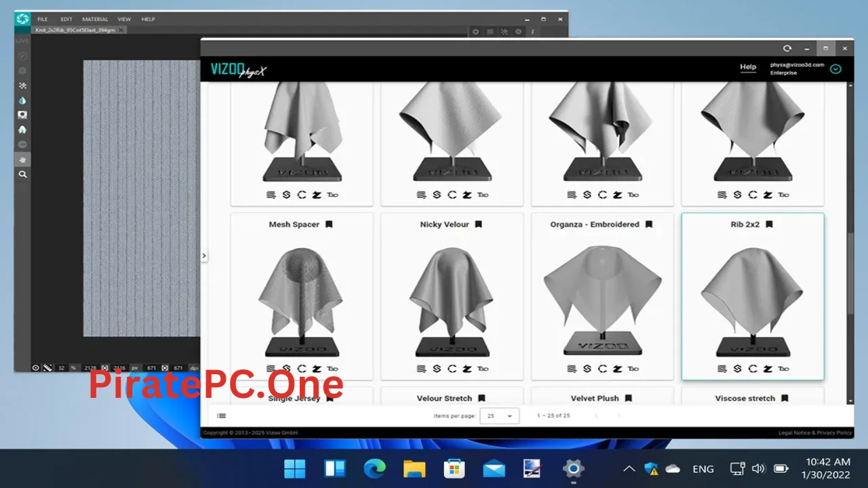Click the striped export icon under Mesh Spacer
The height and width of the screenshot is (488, 868).
point(271,368)
